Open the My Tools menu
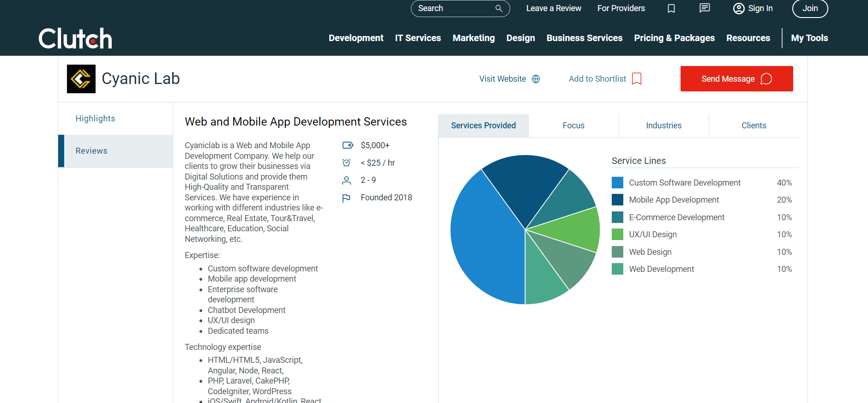Viewport: 868px width, 403px height. pyautogui.click(x=809, y=38)
